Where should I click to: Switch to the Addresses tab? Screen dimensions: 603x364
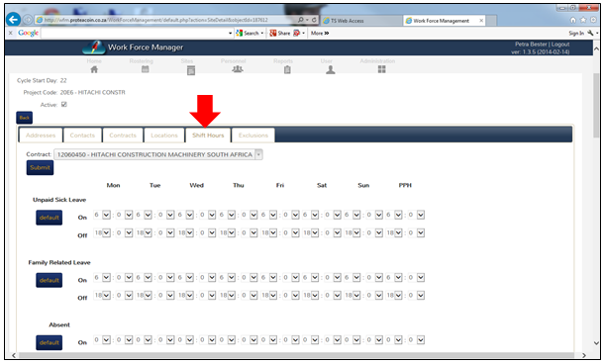[x=41, y=136]
